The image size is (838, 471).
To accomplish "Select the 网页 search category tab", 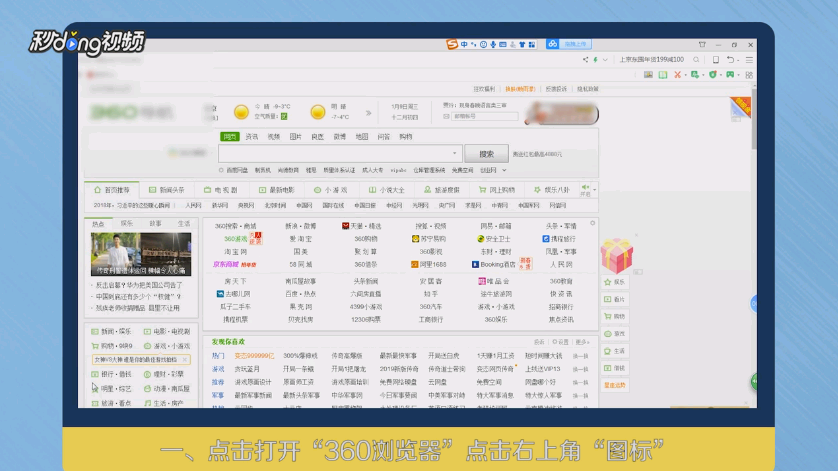I will 230,137.
